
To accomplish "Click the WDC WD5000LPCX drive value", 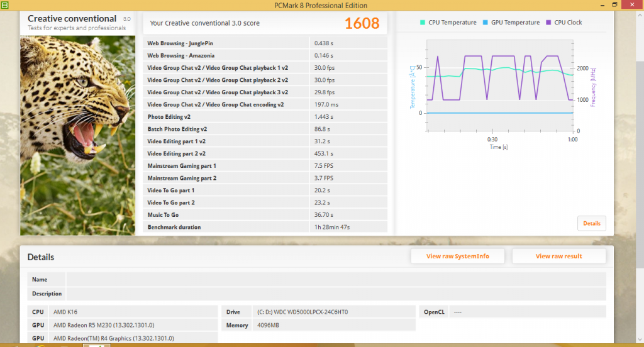I will [303, 312].
